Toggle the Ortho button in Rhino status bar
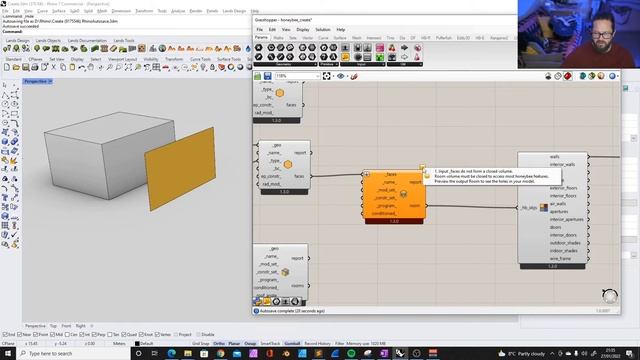Screen dimensions: 640x360 tap(219, 344)
